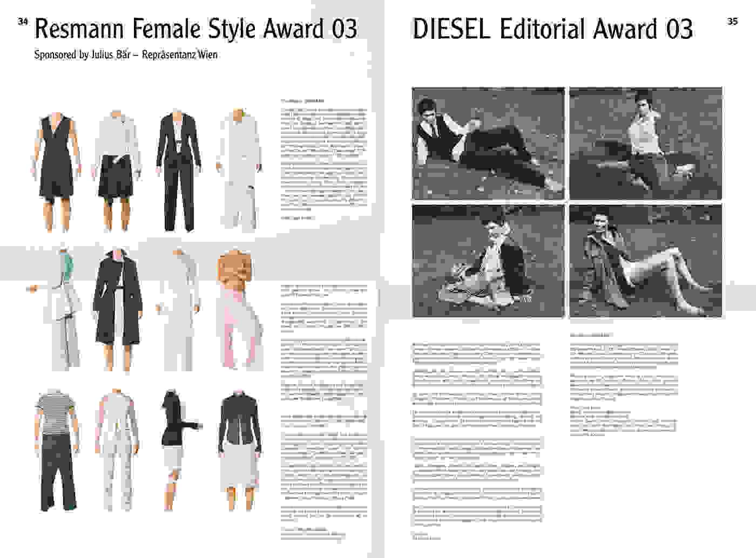
Task: Select the pale pink jumpsuit outfit image
Action: [x=117, y=450]
